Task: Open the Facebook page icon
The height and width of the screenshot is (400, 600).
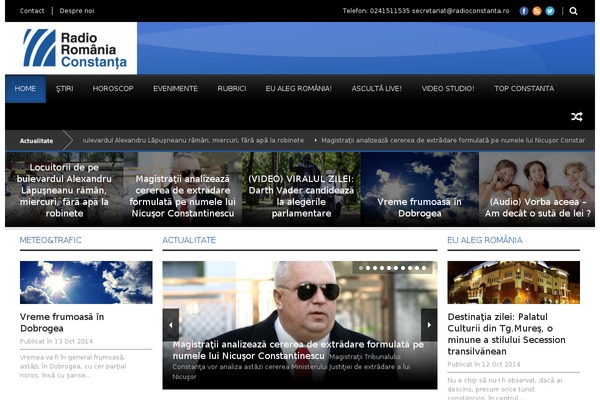Action: point(524,11)
